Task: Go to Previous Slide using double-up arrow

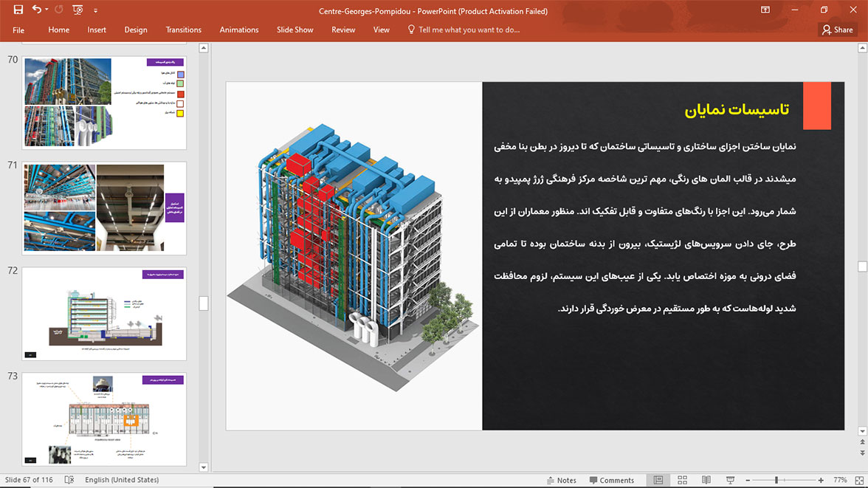Action: [x=862, y=442]
